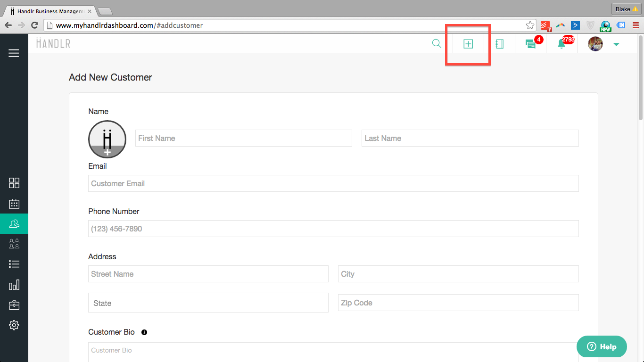The height and width of the screenshot is (362, 644).
Task: Open the calendar icon in sidebar
Action: click(x=14, y=204)
